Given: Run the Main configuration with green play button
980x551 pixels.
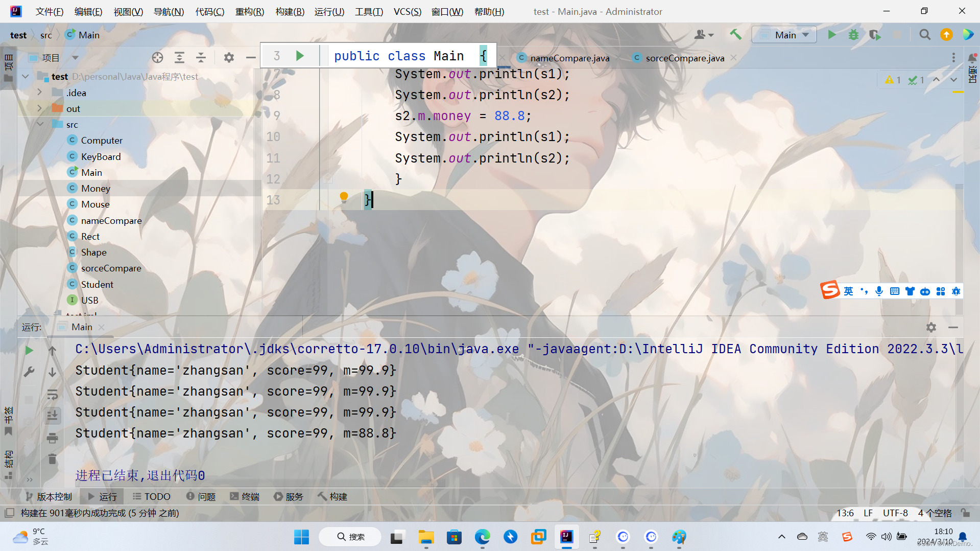Looking at the screenshot, I should (831, 35).
